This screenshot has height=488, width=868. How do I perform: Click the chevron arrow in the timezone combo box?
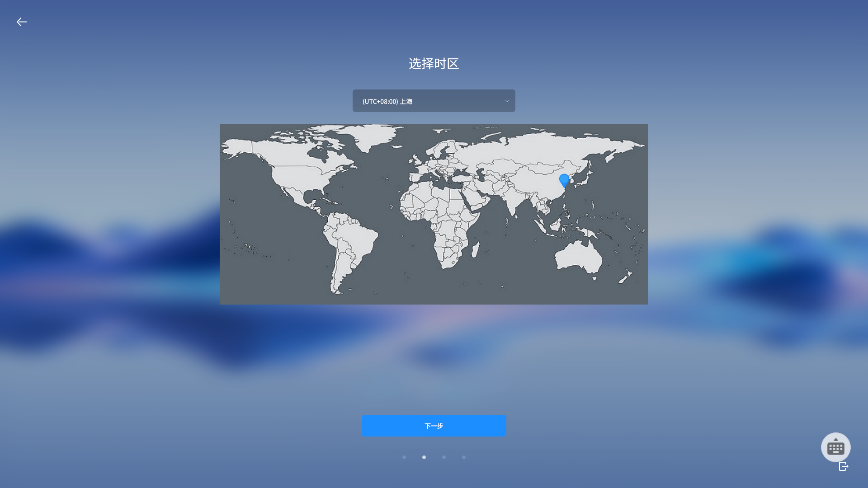pyautogui.click(x=507, y=101)
